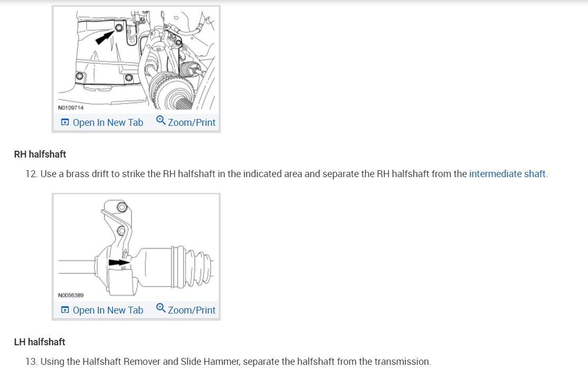Viewport: 588px width, 377px height.
Task: Select 'Zoom/Print' text below the N0056389 diagram
Action: coord(191,310)
